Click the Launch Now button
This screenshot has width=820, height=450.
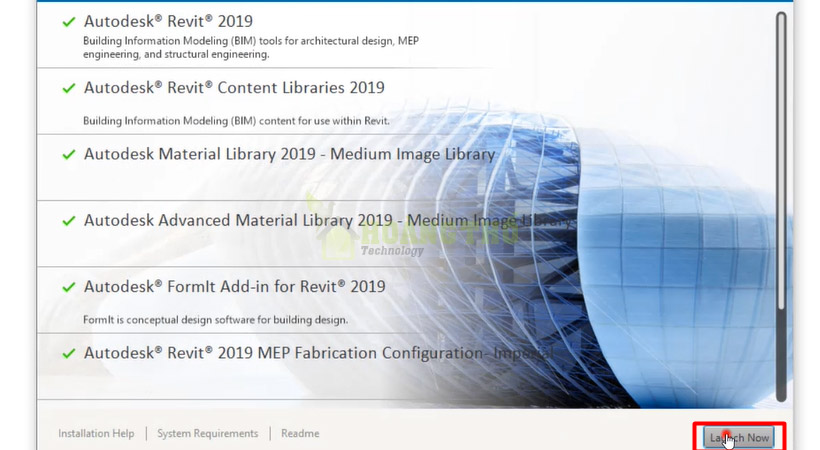(739, 437)
